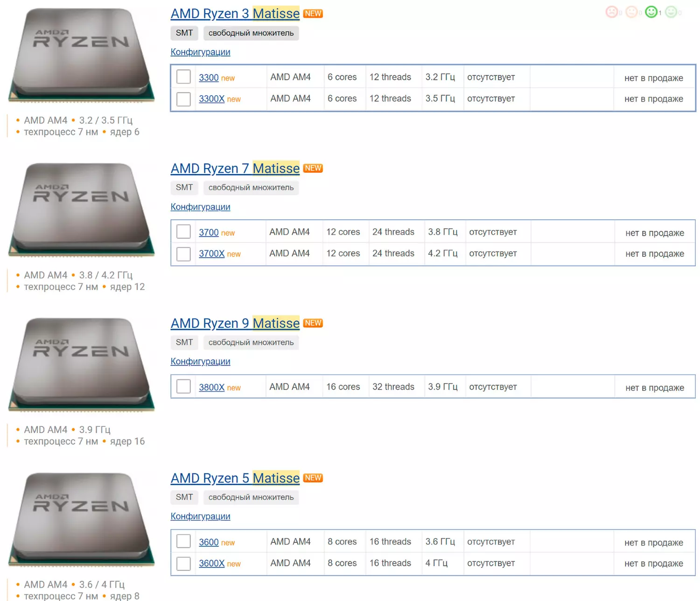
Task: Expand Конфигурации under Ryzen 5 Matisse
Action: (x=200, y=516)
